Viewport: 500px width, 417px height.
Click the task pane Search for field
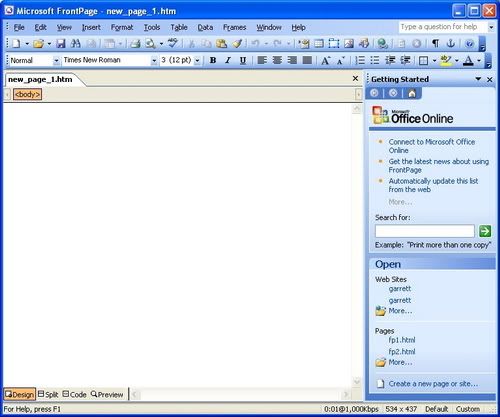point(425,231)
